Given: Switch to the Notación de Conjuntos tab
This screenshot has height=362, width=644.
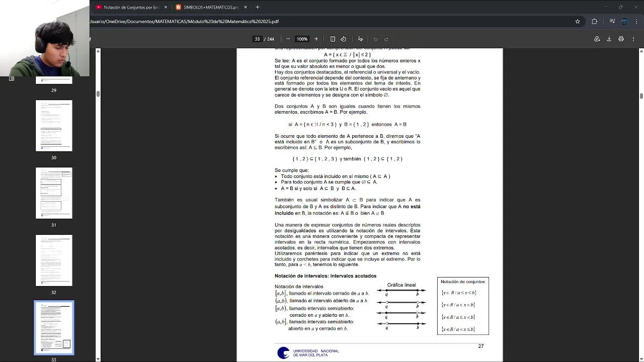Looking at the screenshot, I should point(131,7).
